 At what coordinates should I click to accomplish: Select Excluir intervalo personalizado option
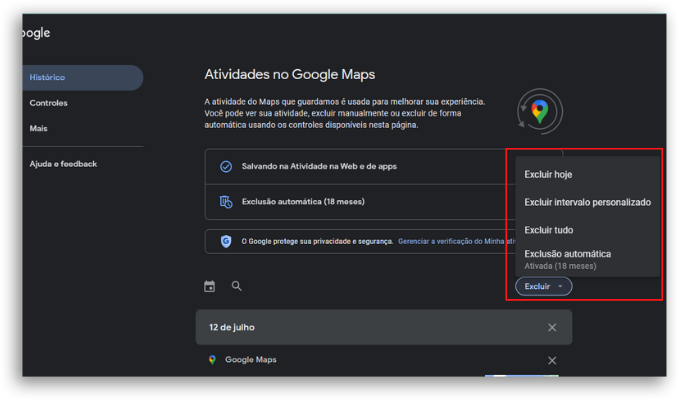point(588,202)
